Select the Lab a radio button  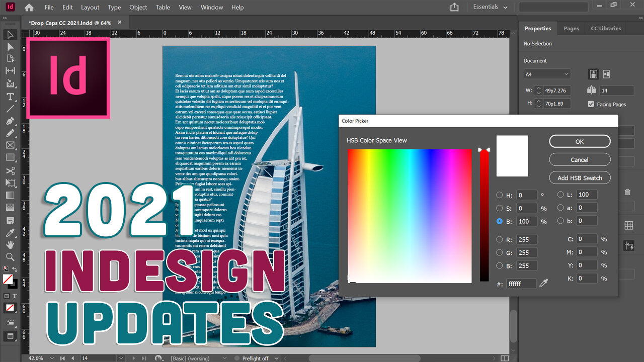click(560, 208)
